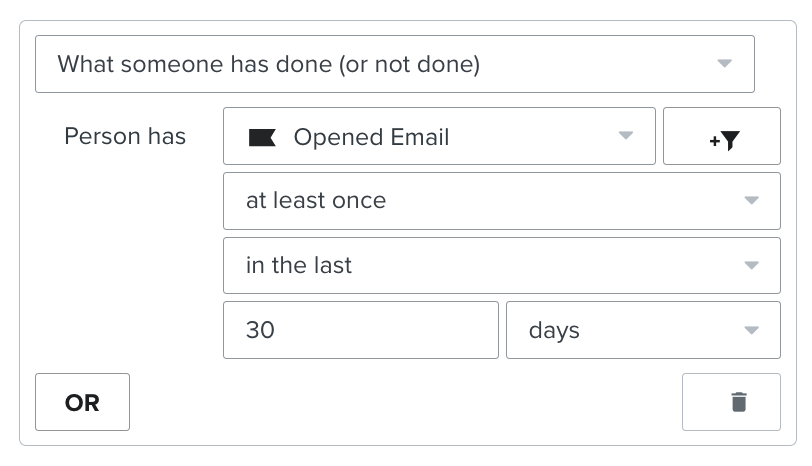Image resolution: width=812 pixels, height=466 pixels.
Task: Open the 'days' time unit dropdown
Action: [x=642, y=330]
